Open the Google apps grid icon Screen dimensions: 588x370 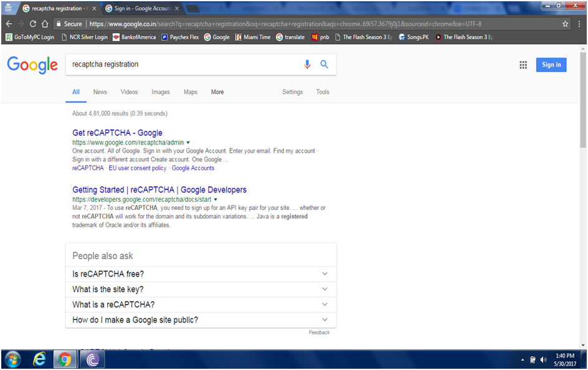pos(523,65)
